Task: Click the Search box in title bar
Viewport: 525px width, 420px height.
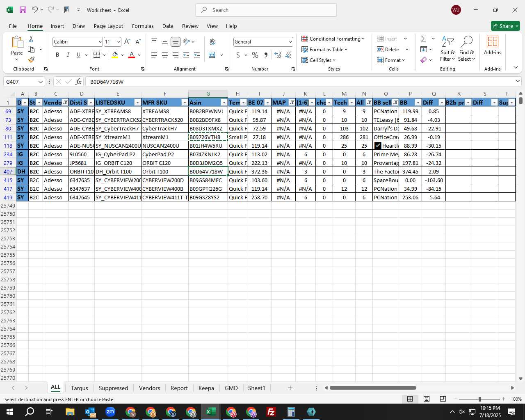Action: [266, 10]
